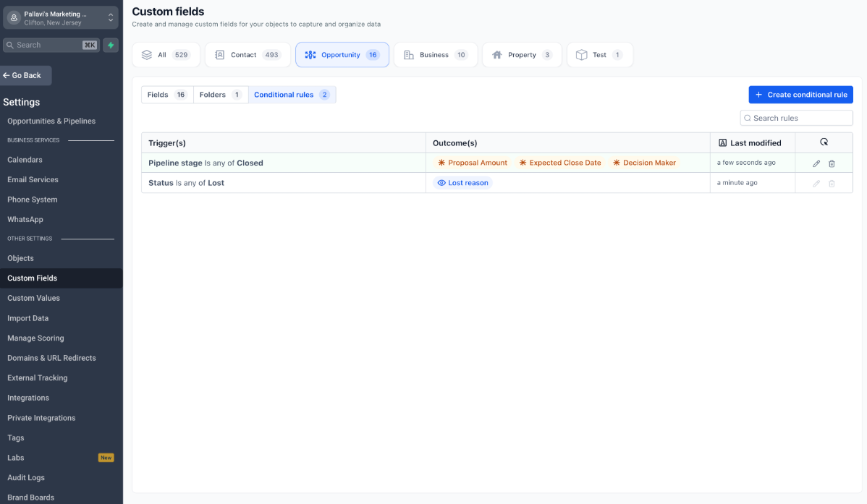Open Labs settings
The width and height of the screenshot is (867, 504).
tap(15, 458)
